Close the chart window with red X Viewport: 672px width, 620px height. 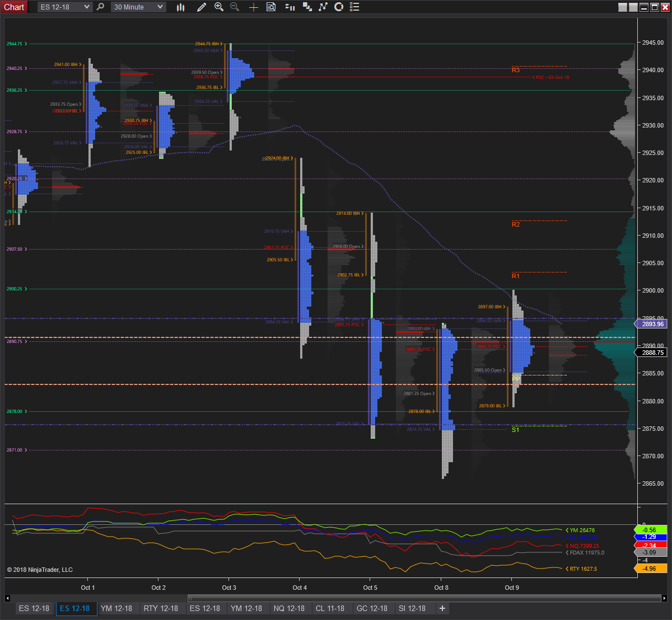coord(665,7)
